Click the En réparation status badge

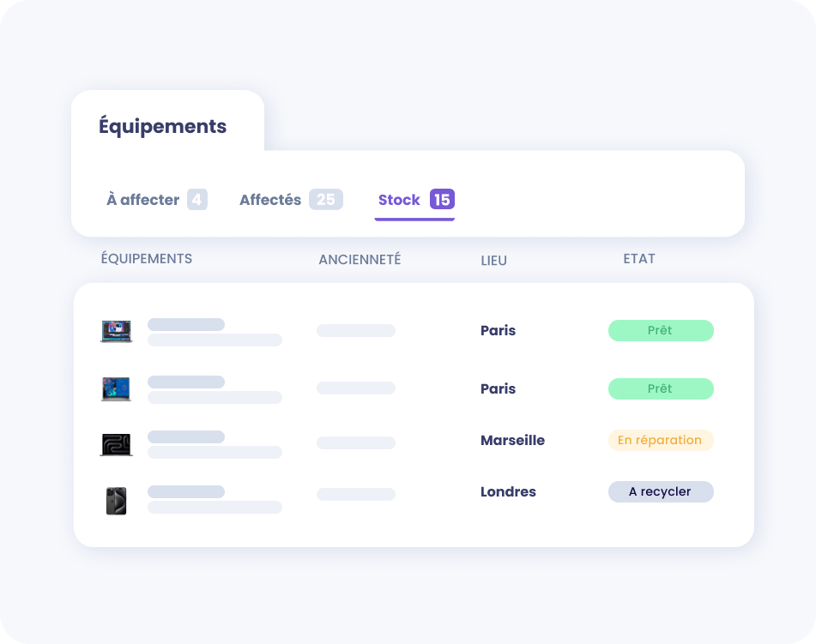[661, 440]
